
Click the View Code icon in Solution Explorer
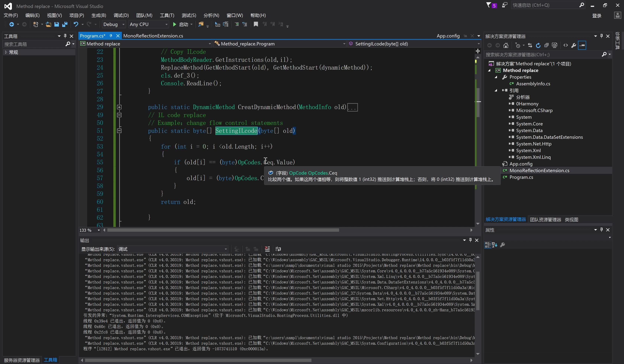point(565,45)
